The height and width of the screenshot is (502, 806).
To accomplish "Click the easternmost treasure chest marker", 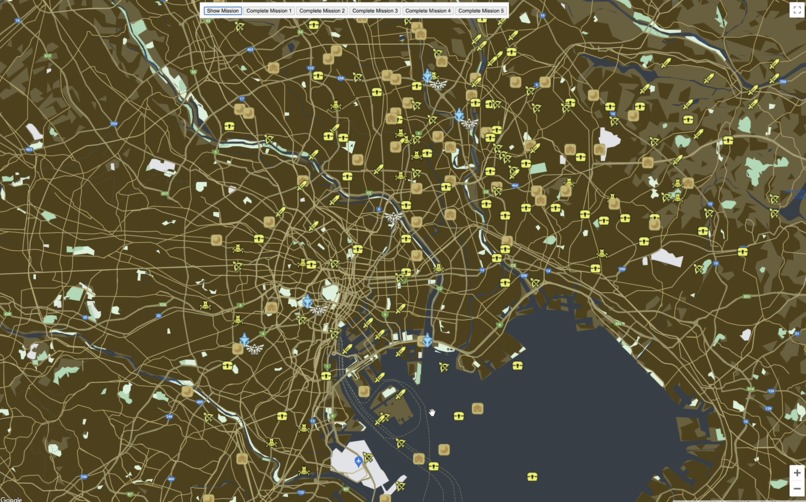I will coord(742,252).
